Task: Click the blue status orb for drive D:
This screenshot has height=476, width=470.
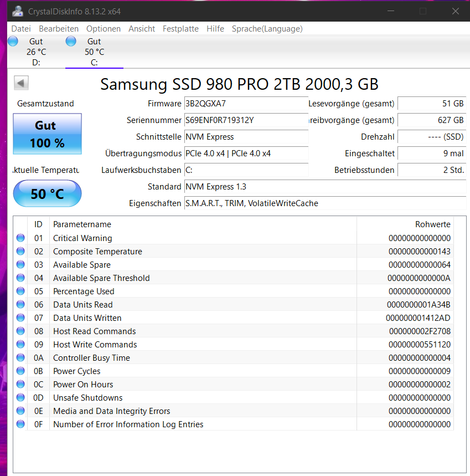Action: (x=13, y=42)
